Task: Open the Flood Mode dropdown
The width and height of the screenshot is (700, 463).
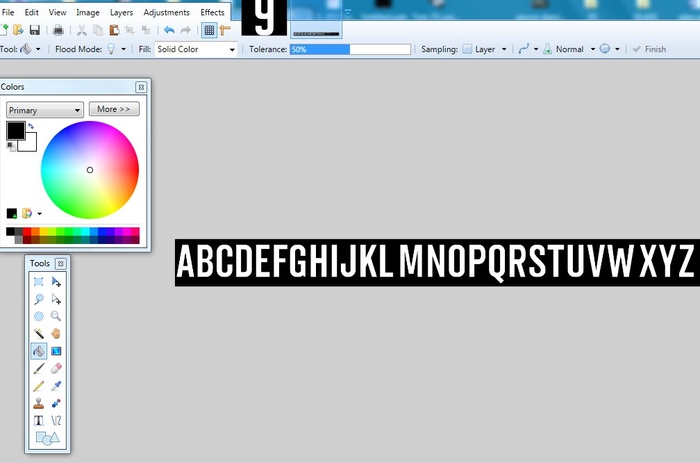Action: [124, 49]
